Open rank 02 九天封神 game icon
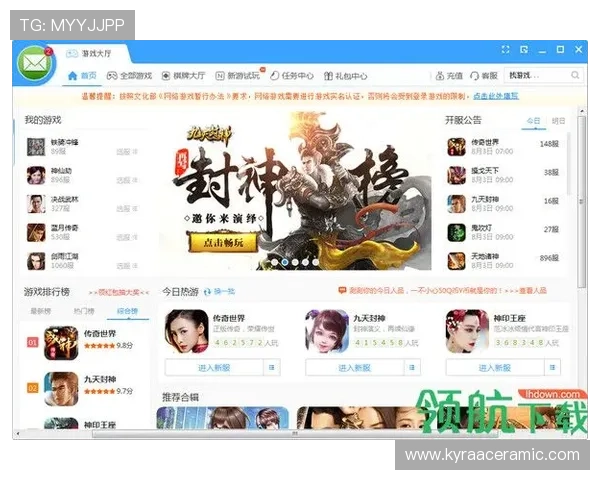 [x=61, y=389]
